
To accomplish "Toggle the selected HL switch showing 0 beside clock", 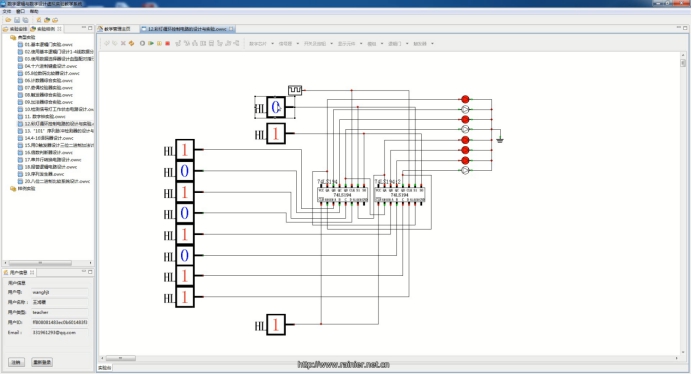I will pos(276,107).
